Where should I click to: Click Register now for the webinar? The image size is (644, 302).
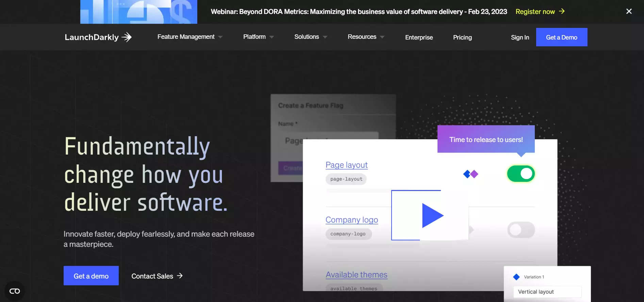535,12
